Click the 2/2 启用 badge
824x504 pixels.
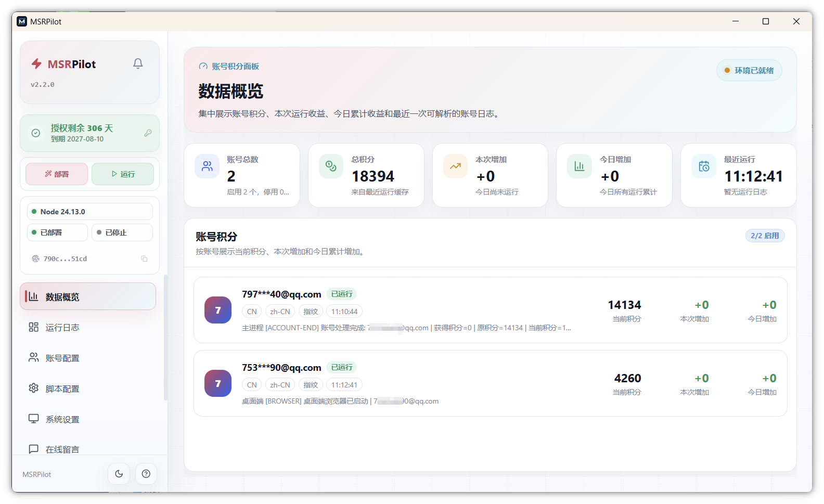765,236
